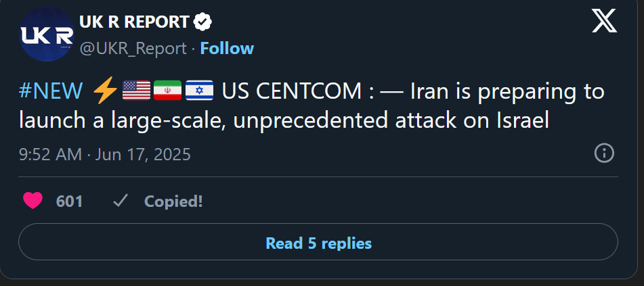The height and width of the screenshot is (286, 644).
Task: Open the 9:52 AM Jun 17, 2025 timestamp
Action: click(x=105, y=155)
